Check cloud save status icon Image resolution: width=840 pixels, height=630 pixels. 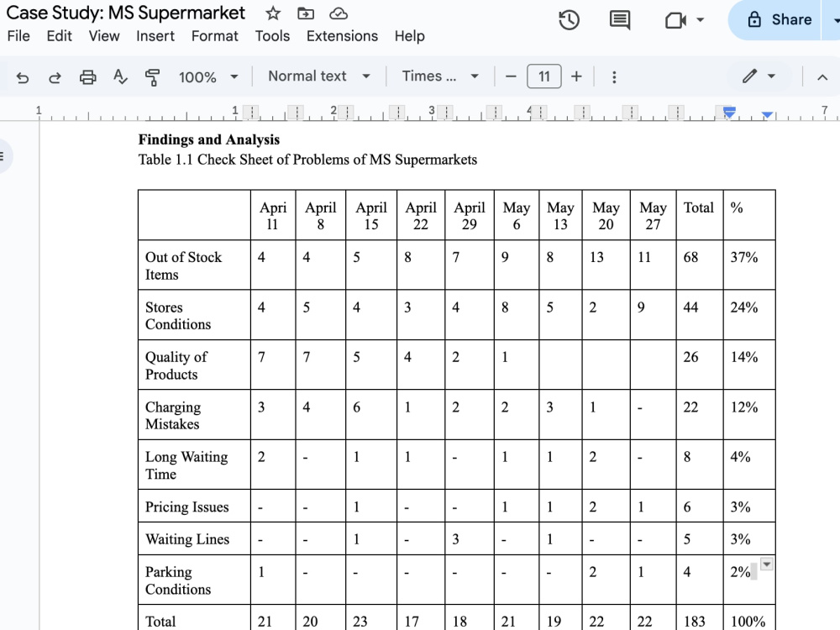339,13
